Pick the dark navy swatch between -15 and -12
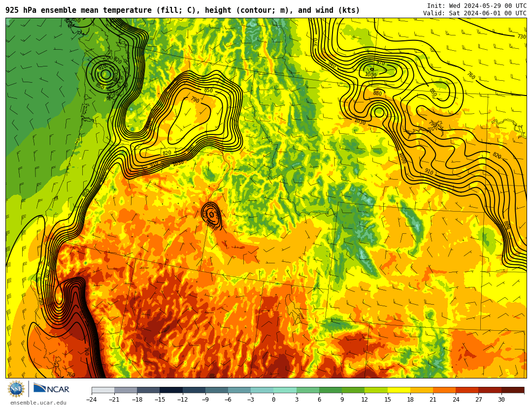The image size is (532, 409). pyautogui.click(x=171, y=390)
